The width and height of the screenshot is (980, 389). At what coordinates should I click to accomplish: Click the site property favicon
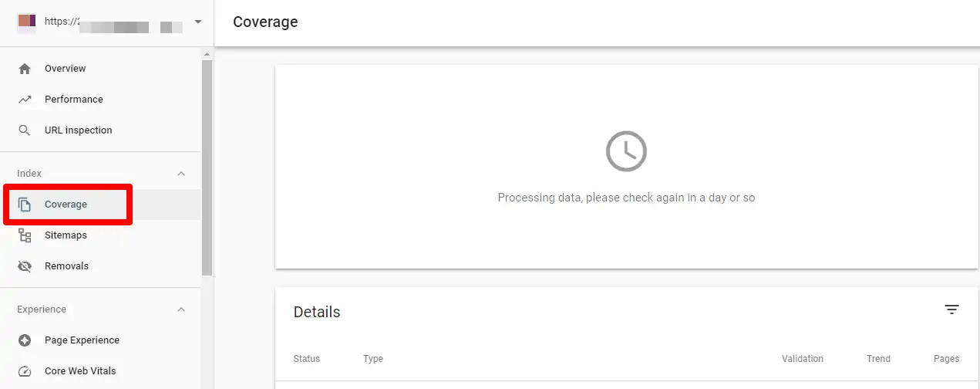[27, 22]
